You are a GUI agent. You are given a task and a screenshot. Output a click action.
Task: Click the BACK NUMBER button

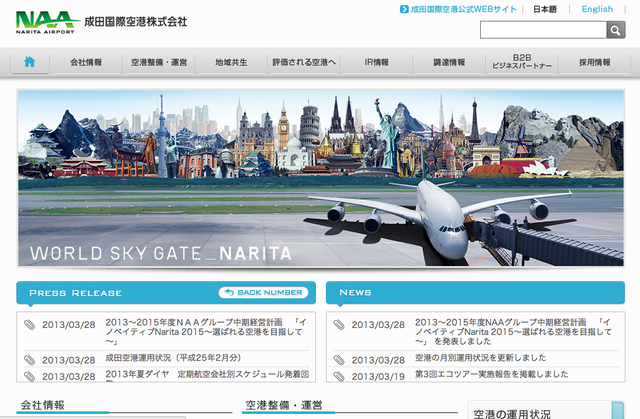pos(263,293)
